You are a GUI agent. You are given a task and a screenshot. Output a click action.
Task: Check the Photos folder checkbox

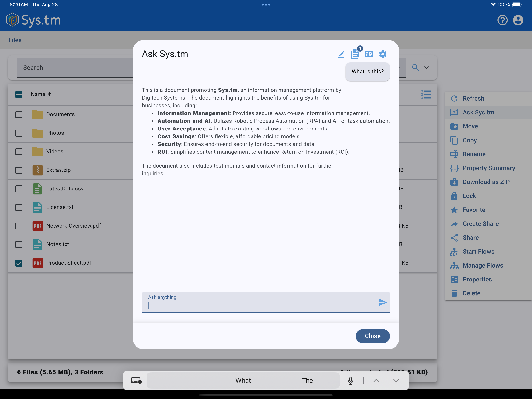(19, 133)
